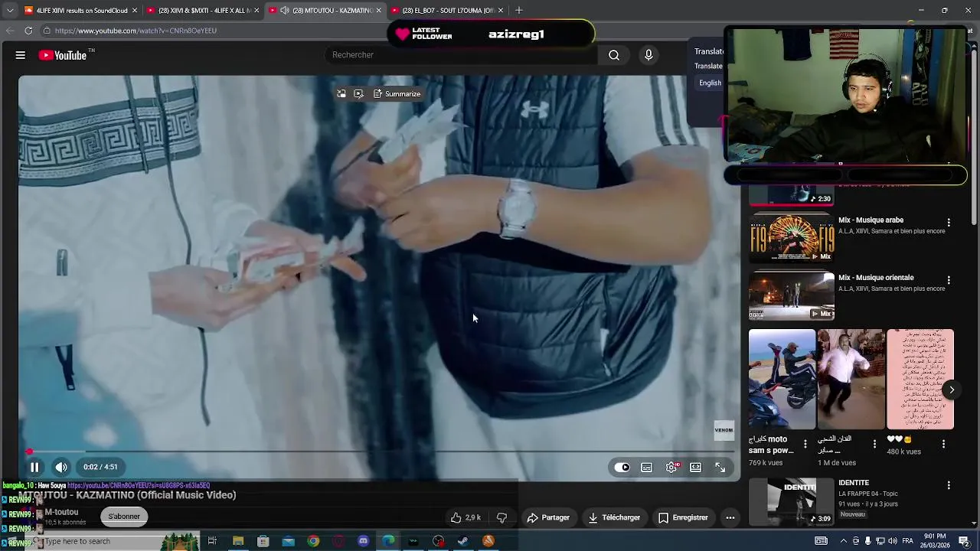The width and height of the screenshot is (980, 551).
Task: Open Steam from the taskbar
Action: tap(463, 541)
